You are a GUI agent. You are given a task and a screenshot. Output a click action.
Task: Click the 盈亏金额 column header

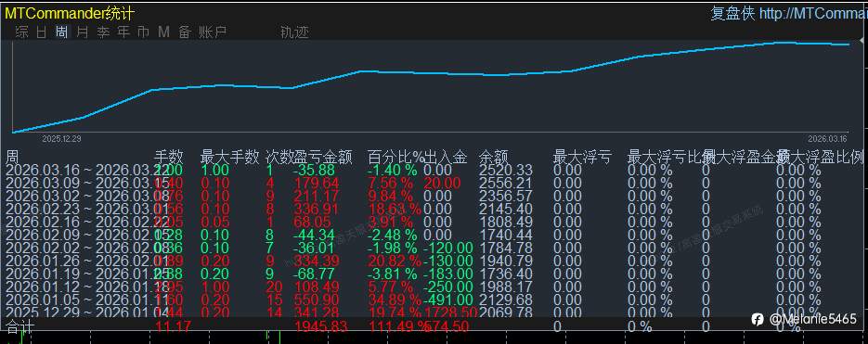pyautogui.click(x=323, y=157)
